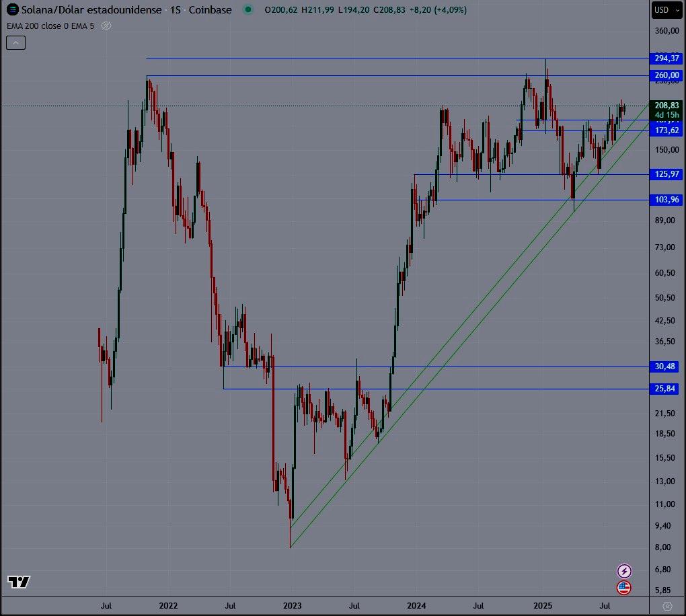Image resolution: width=686 pixels, height=616 pixels.
Task: Click the 2025 label on time axis
Action: (x=543, y=606)
